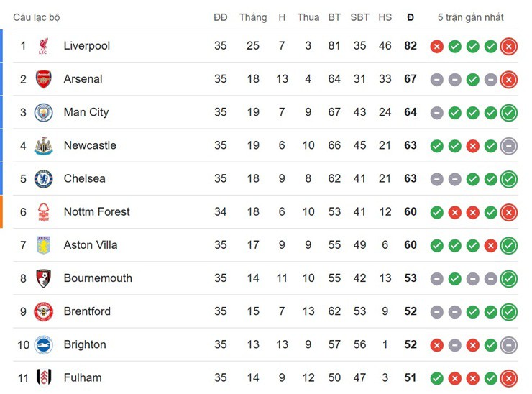The height and width of the screenshot is (394, 532).
Task: Click Liverpool's latest match loss icon
Action: point(509,46)
